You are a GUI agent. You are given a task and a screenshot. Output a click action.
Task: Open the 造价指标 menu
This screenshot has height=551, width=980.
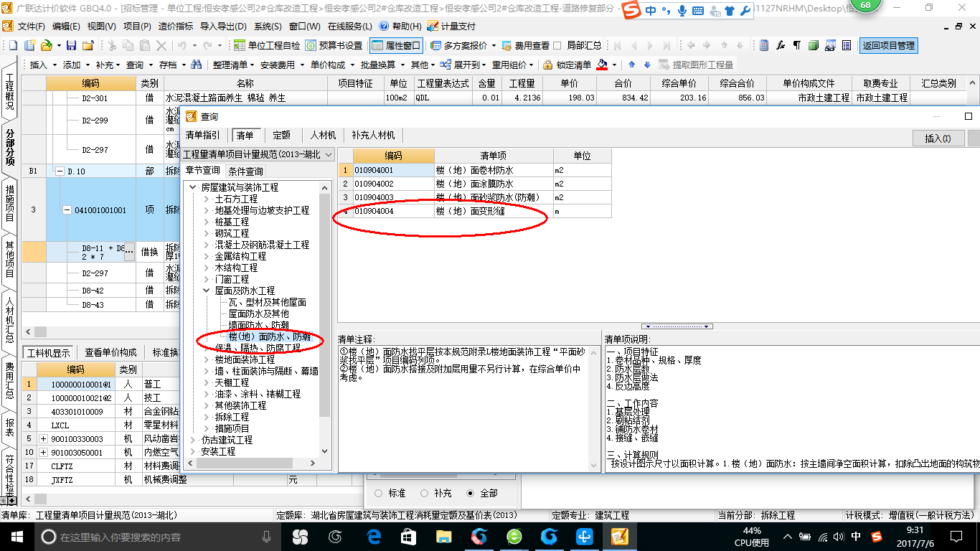point(175,26)
